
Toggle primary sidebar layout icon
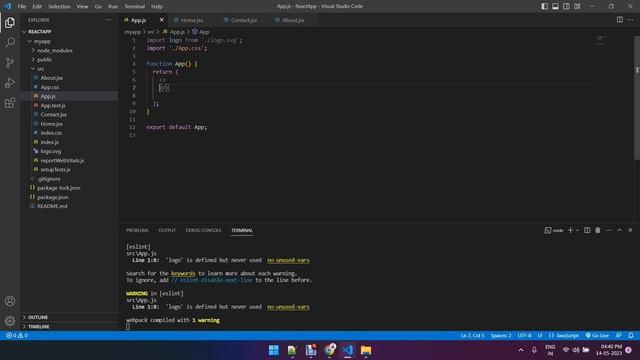coord(544,6)
